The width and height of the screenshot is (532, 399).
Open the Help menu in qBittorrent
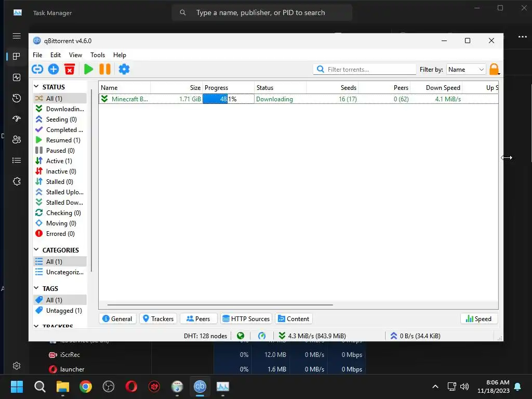(119, 55)
